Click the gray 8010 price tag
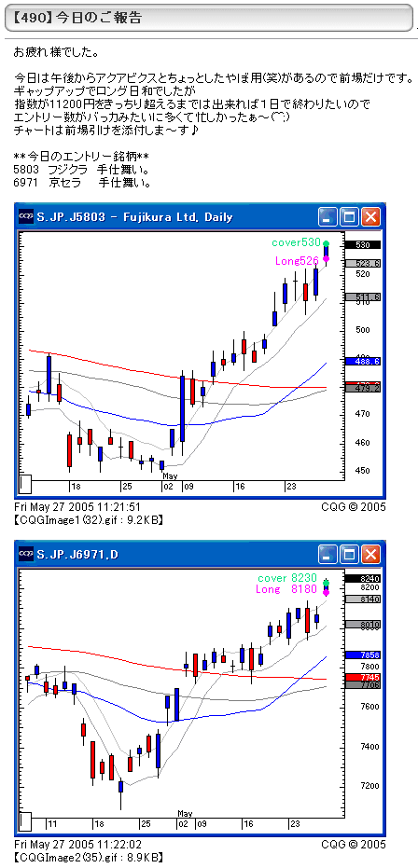The image size is (418, 868). pyautogui.click(x=363, y=625)
